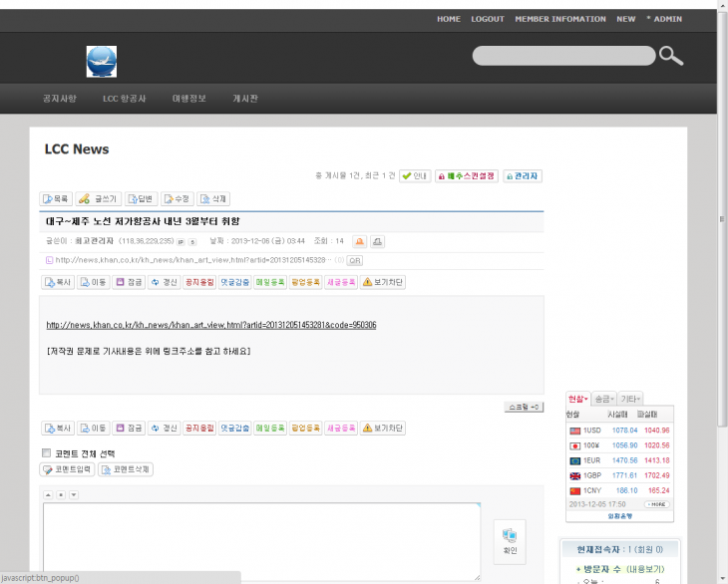Click the 스크랩 +0 scrap button
This screenshot has width=728, height=584.
coord(524,407)
